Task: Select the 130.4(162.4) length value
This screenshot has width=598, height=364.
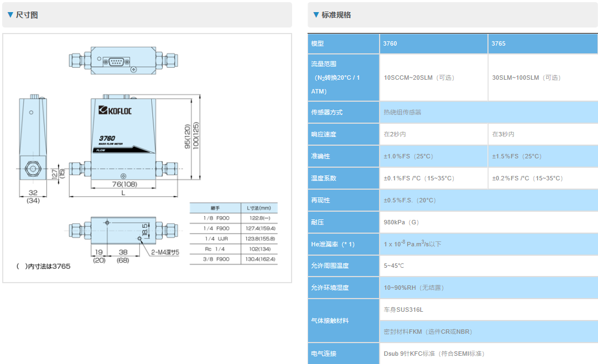Action: (x=260, y=259)
